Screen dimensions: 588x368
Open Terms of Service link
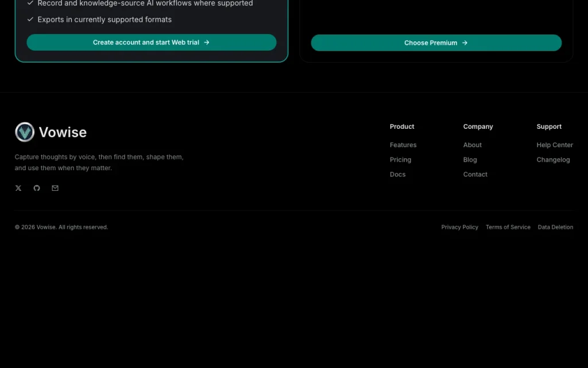click(x=508, y=227)
